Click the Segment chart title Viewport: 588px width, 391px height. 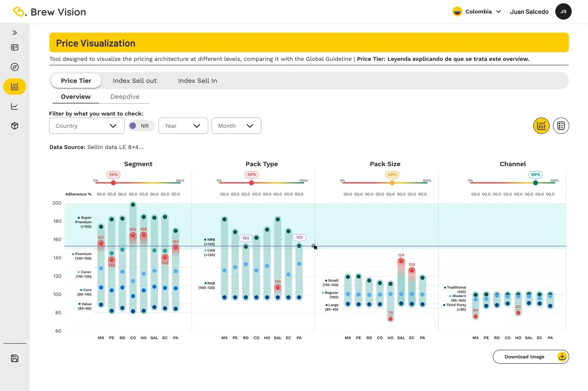[x=138, y=164]
